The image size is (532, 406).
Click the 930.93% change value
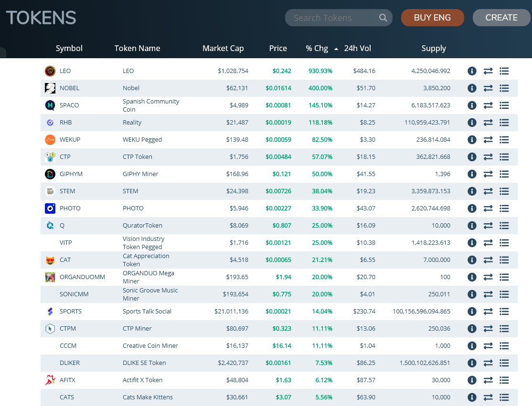tap(320, 71)
